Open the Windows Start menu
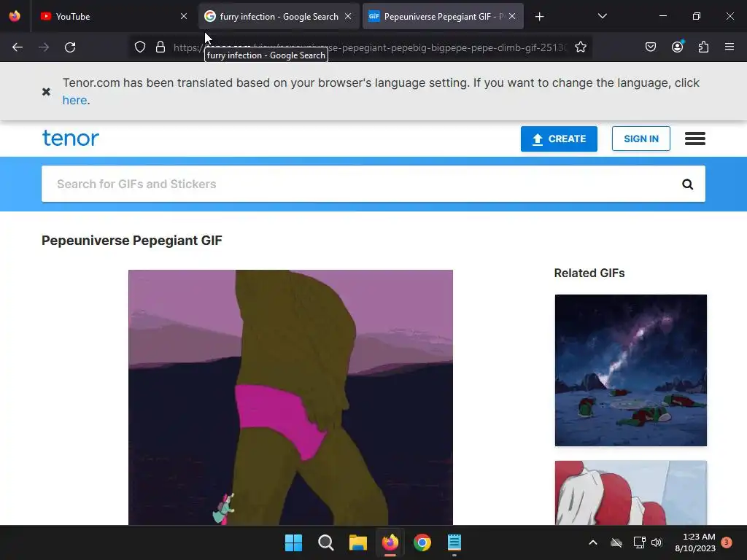This screenshot has height=560, width=747. 293,542
